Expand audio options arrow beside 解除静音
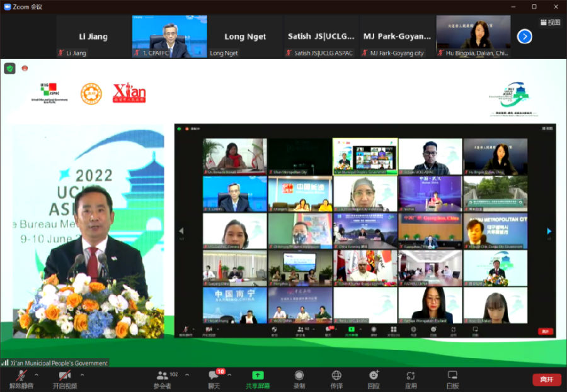 coord(36,375)
